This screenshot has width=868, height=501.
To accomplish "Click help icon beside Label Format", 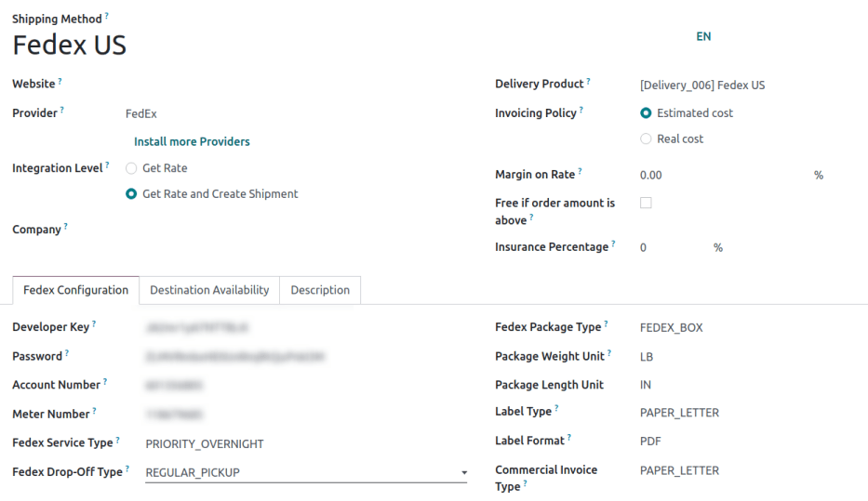I will pos(568,438).
